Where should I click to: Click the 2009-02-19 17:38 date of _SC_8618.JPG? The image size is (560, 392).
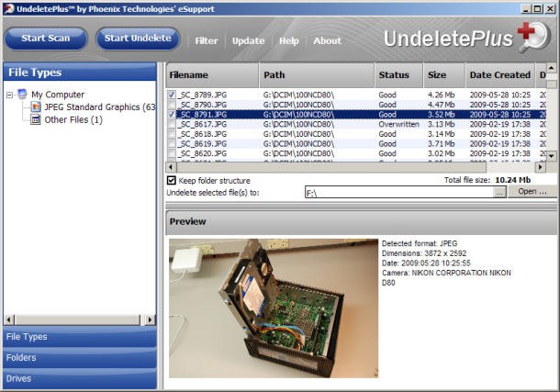point(500,134)
